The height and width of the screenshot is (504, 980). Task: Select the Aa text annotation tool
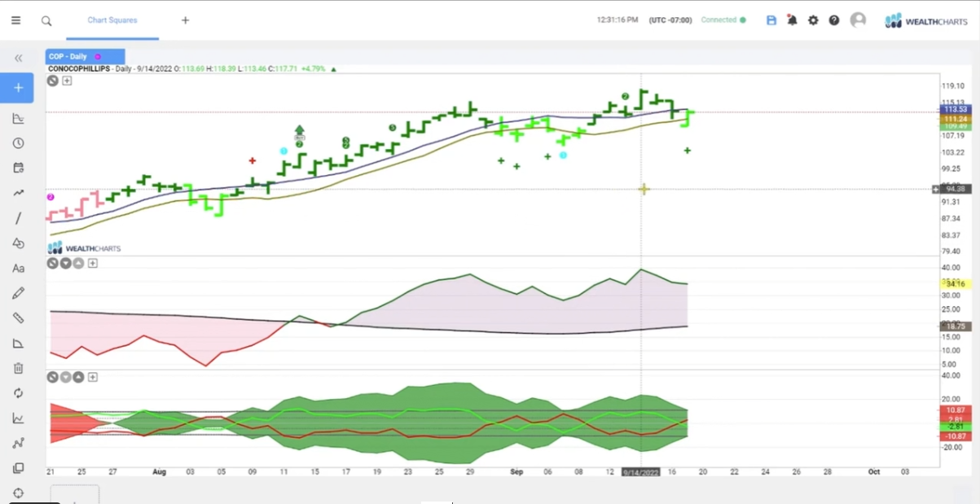coord(18,268)
